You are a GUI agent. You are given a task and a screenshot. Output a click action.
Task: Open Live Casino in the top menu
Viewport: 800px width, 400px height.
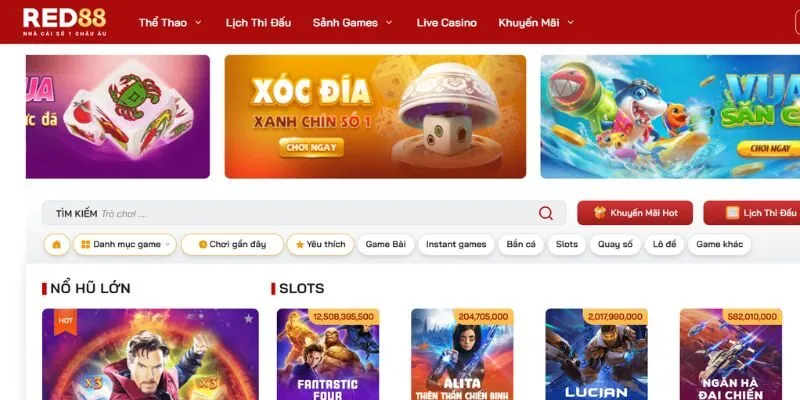(446, 22)
